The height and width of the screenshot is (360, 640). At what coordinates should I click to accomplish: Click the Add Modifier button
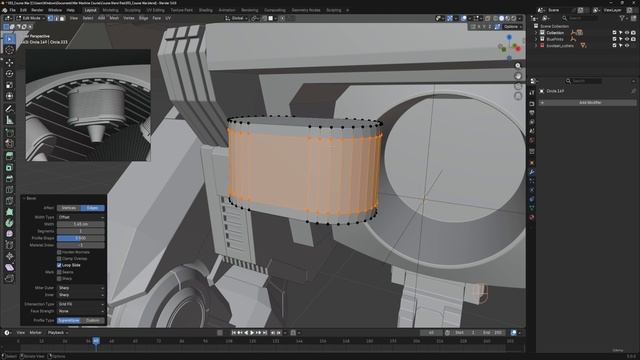(x=588, y=103)
